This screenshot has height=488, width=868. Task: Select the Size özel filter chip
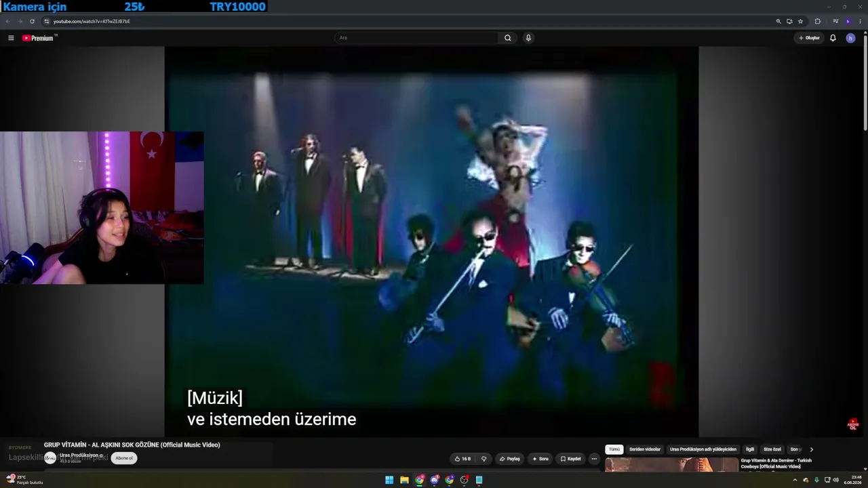[772, 449]
